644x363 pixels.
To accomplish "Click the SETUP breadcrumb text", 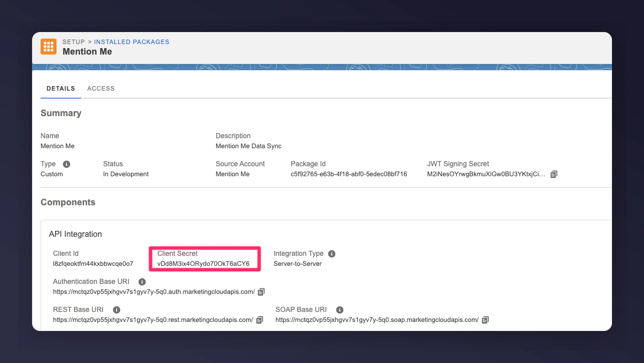I will (74, 42).
